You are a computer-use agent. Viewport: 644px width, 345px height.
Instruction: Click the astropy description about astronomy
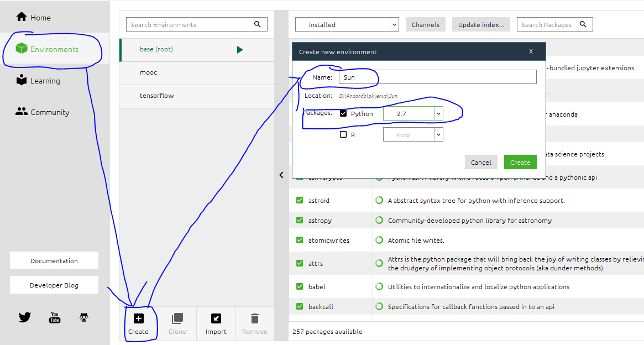[470, 221]
